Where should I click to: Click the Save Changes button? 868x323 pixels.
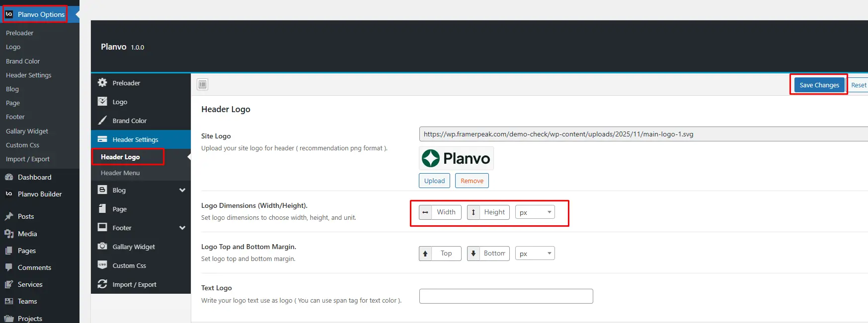[819, 85]
